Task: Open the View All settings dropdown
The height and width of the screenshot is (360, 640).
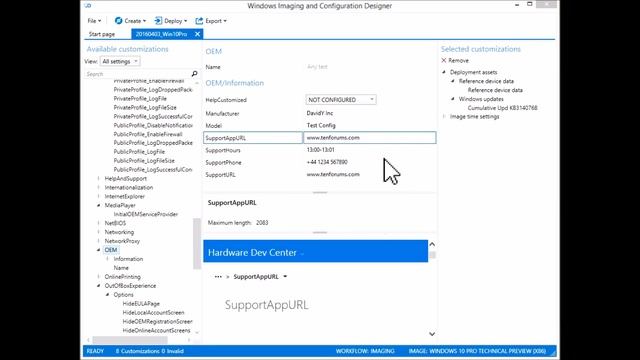Action: pyautogui.click(x=120, y=61)
